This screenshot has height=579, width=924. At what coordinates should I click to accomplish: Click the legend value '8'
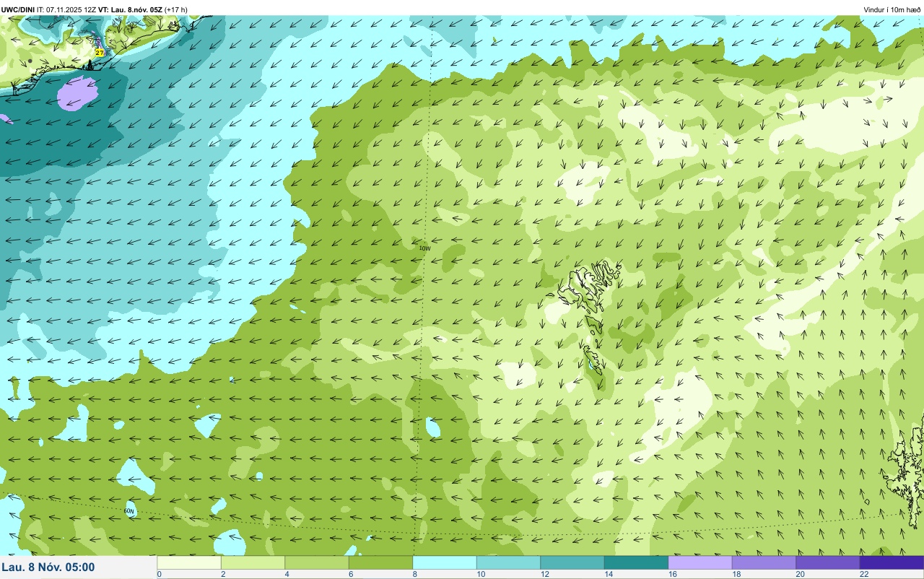pyautogui.click(x=414, y=574)
